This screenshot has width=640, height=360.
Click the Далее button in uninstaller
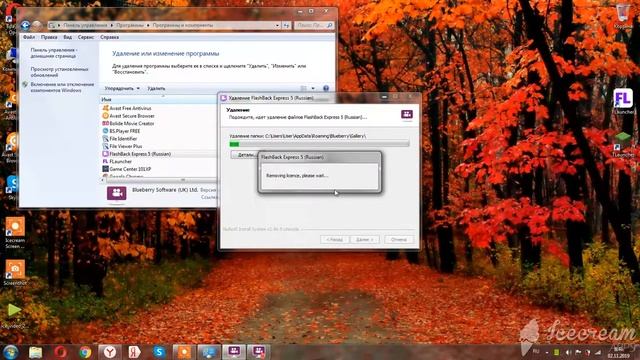tap(364, 240)
